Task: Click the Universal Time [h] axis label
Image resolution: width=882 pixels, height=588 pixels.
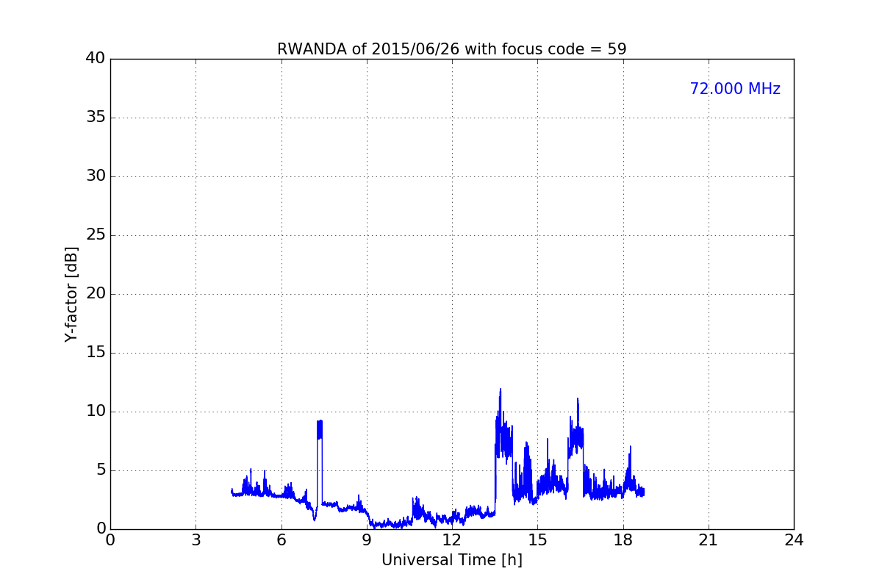Action: pyautogui.click(x=451, y=560)
